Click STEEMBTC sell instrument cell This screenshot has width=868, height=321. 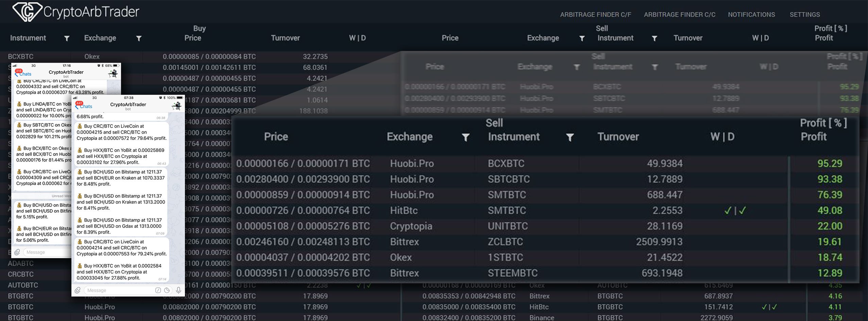click(513, 273)
